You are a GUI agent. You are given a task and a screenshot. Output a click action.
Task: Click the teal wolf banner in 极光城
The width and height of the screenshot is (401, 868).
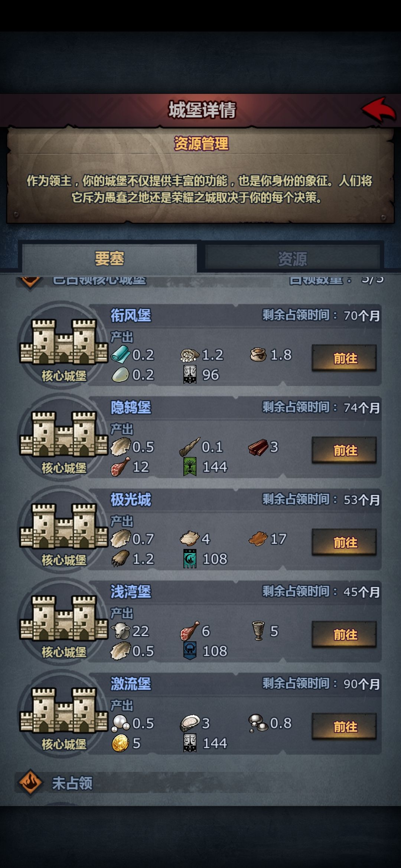190,559
